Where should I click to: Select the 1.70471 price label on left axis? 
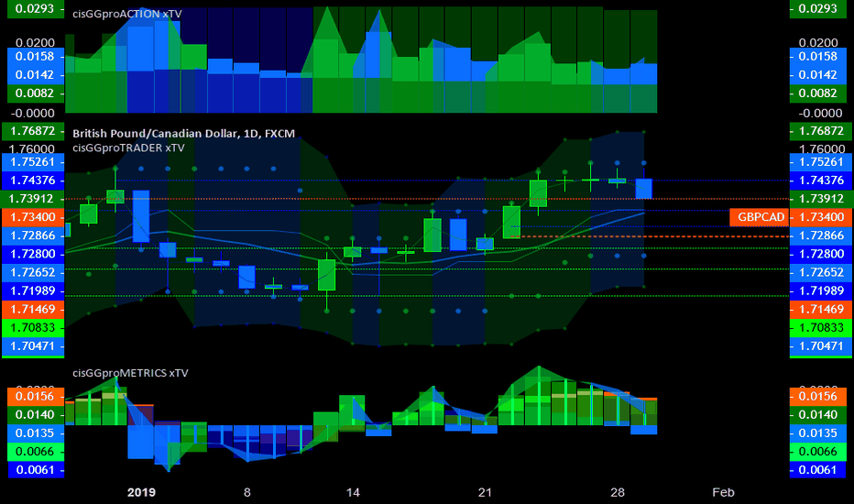[x=33, y=346]
